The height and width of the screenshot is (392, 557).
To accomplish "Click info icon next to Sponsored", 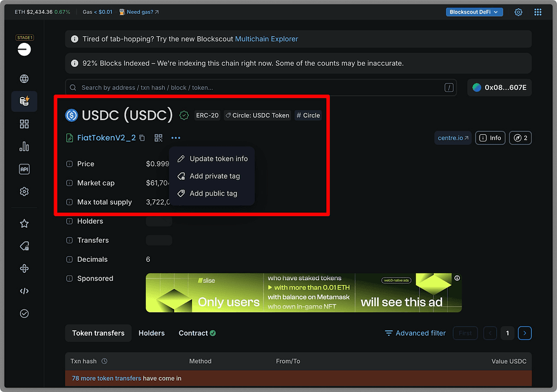I will (x=69, y=278).
